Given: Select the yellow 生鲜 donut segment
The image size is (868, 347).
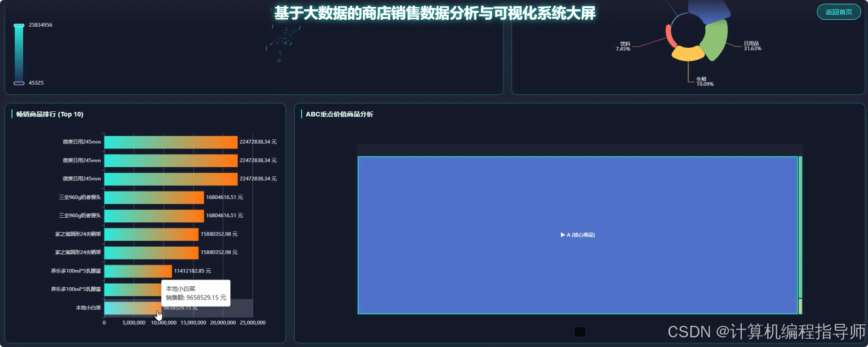Looking at the screenshot, I should [x=688, y=54].
